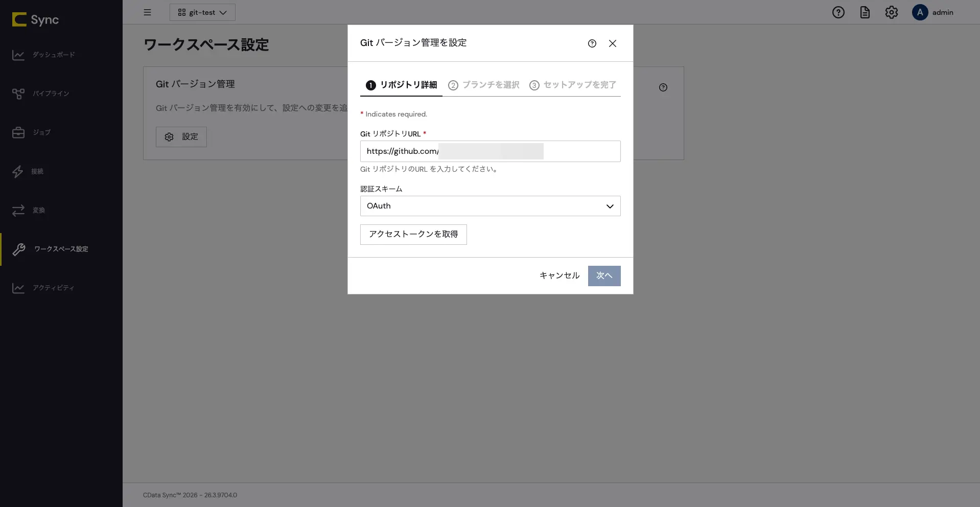Viewport: 980px width, 507px height.
Task: Click the Indicates required note
Action: pos(393,114)
